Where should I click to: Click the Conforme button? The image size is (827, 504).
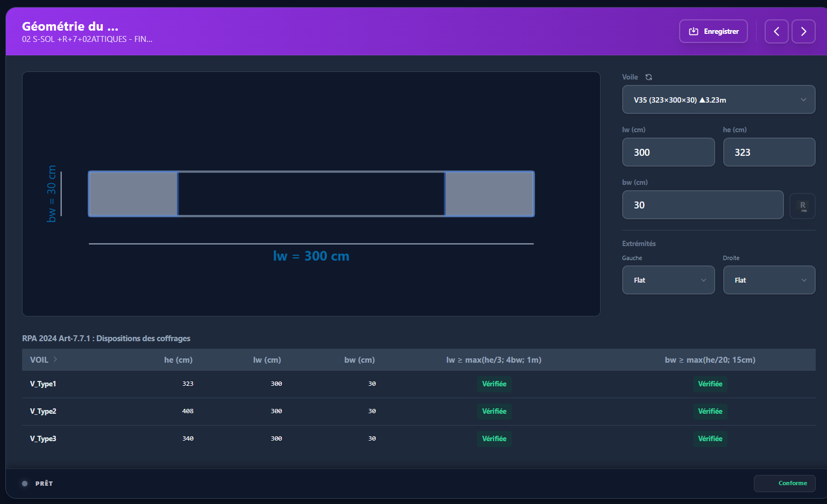(785, 483)
